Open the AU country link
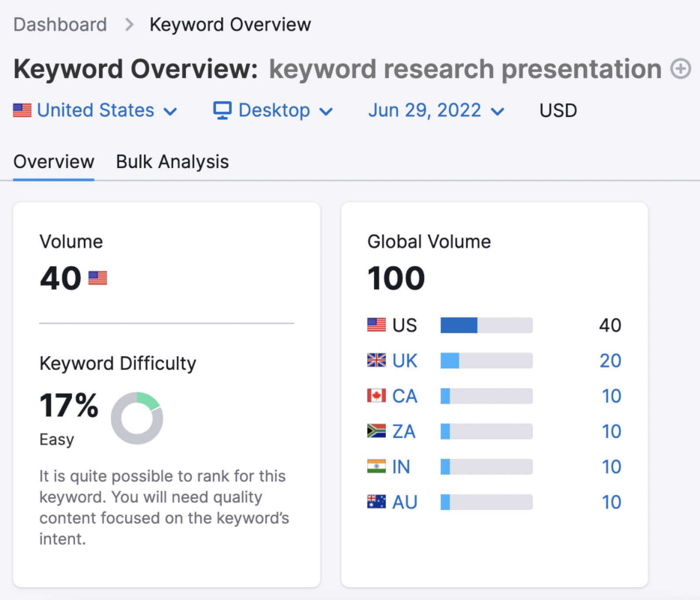Viewport: 700px width, 600px height. click(405, 502)
